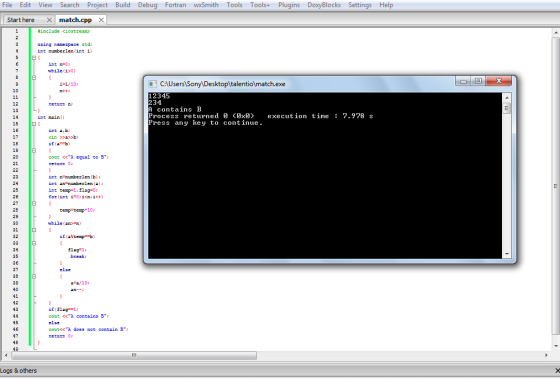Screen dimensions: 560x380
Task: Click the 'return n;' code line
Action: coord(61,104)
